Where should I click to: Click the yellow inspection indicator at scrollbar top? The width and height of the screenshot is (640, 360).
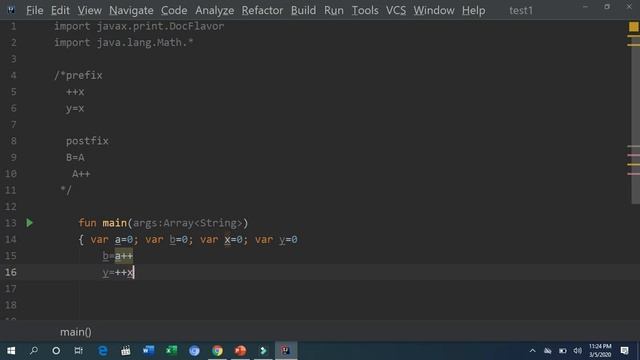tap(633, 27)
